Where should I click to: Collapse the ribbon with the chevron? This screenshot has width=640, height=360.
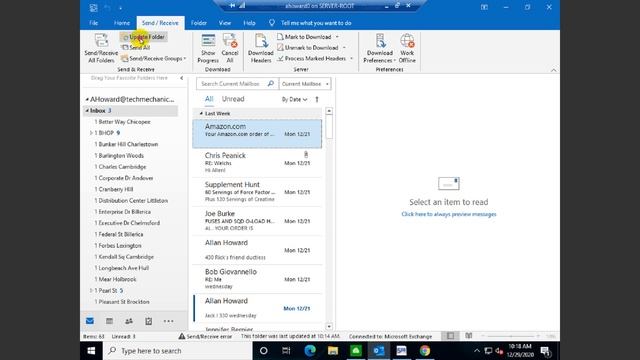tap(553, 70)
